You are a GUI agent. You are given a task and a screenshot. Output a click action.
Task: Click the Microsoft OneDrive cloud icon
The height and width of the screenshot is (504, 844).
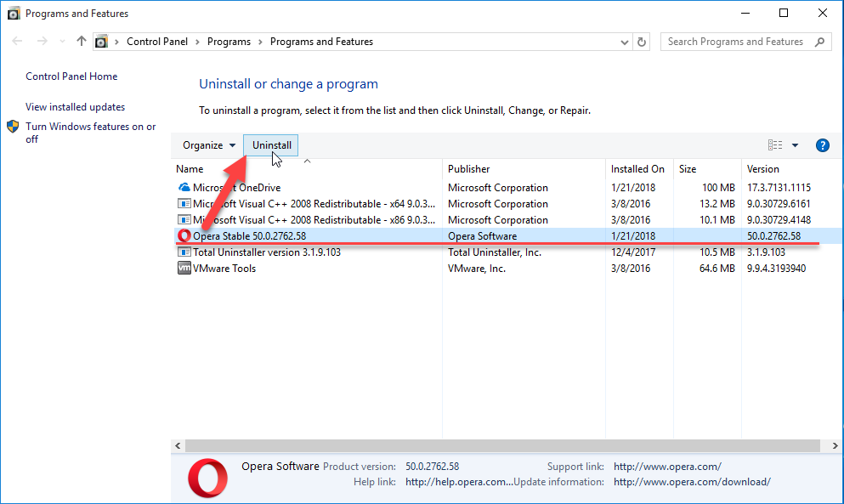[184, 187]
